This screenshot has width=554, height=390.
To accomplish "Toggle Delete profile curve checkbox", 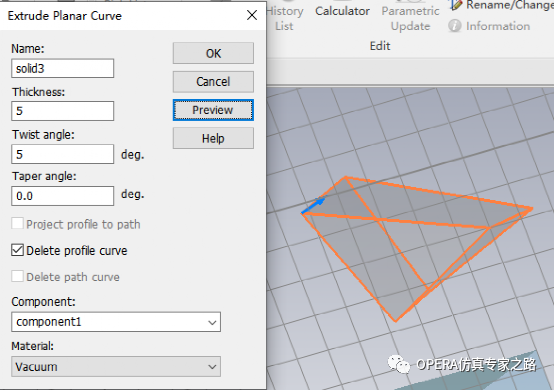I will click(x=18, y=250).
